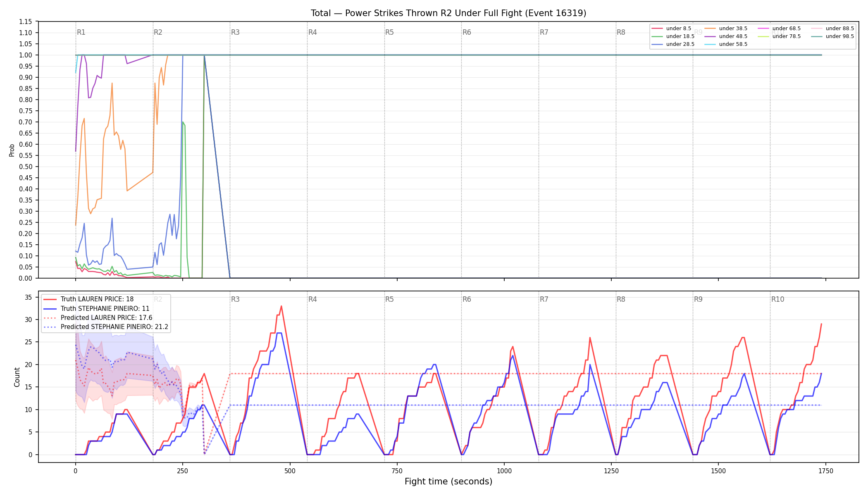
Task: Click the R7 round label in Count chart
Action: [544, 299]
